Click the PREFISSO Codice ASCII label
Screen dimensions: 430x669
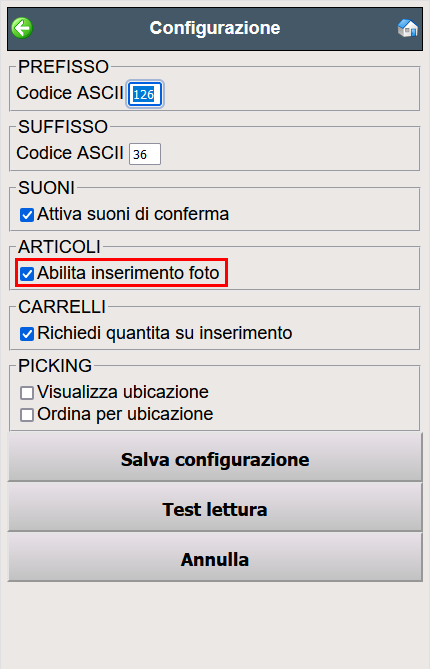coord(70,93)
